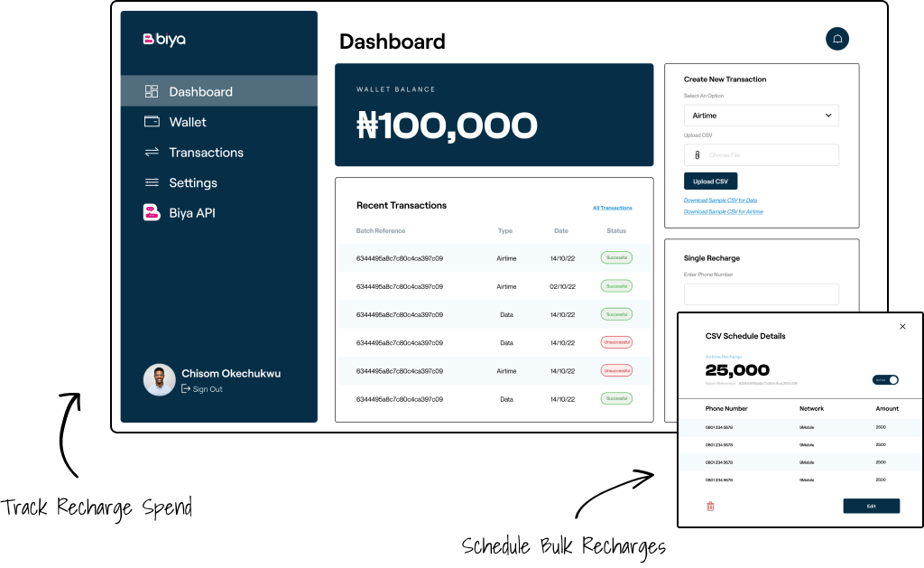Screen dimensions: 924x568
Task: Click the Transactions arrows icon in sidebar
Action: [x=152, y=152]
